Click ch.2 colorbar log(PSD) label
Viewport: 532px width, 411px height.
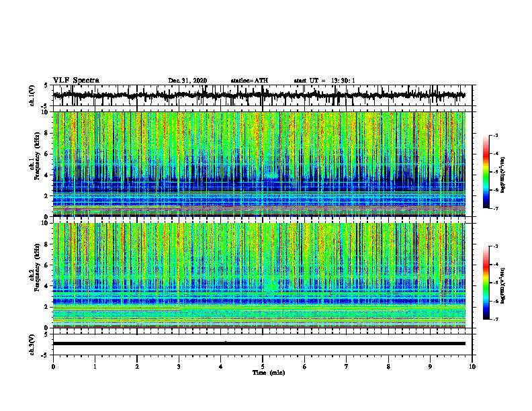[x=503, y=285]
